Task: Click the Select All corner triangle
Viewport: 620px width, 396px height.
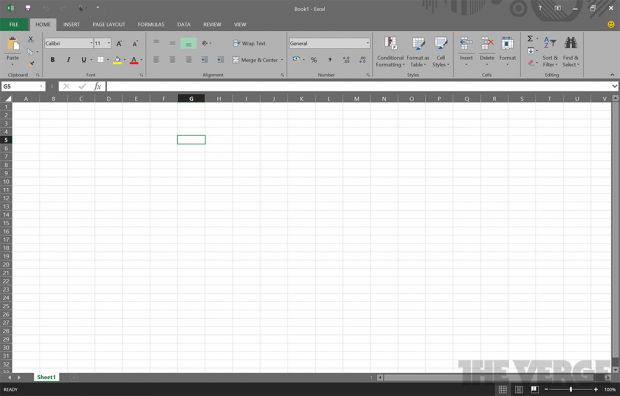Action: click(x=8, y=99)
